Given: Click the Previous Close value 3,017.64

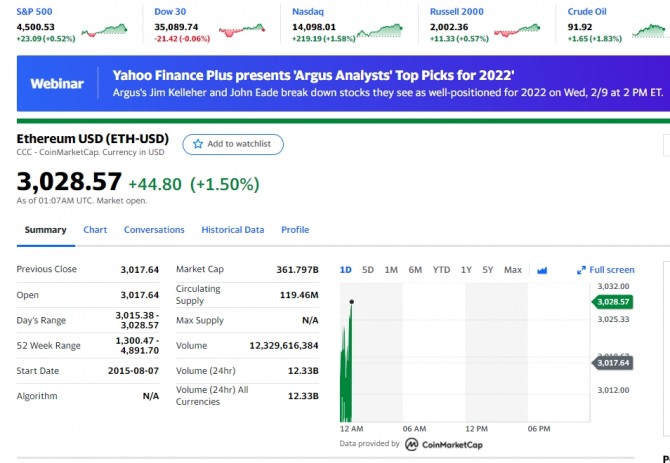Looking at the screenshot, I should (x=139, y=270).
